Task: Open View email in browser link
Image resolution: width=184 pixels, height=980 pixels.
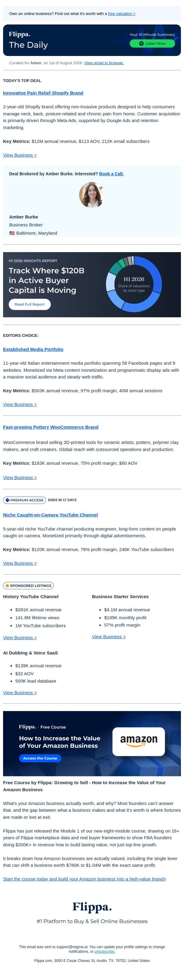Action: [104, 63]
